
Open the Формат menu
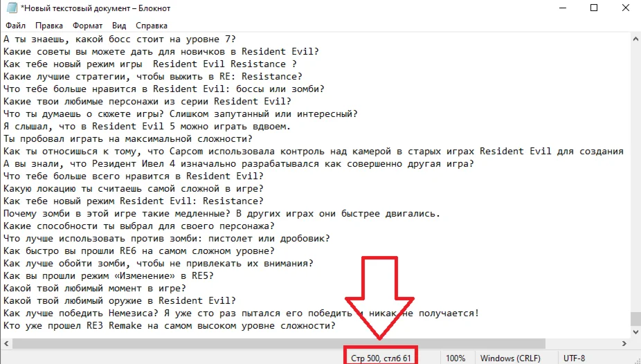(87, 26)
